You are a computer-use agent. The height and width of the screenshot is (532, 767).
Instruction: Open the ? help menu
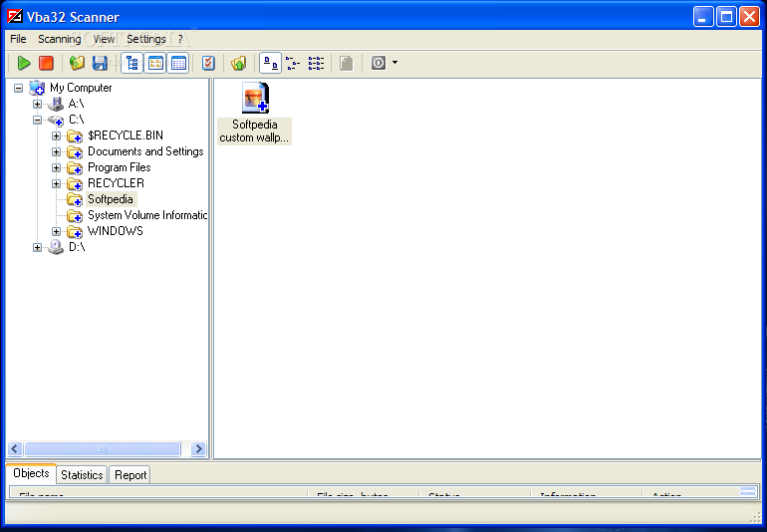(x=180, y=39)
